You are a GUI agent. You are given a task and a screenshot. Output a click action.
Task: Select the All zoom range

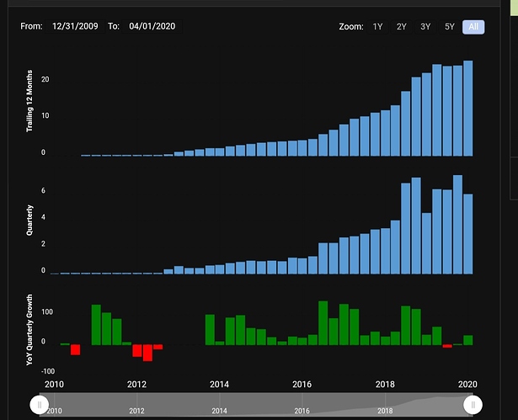click(x=473, y=27)
